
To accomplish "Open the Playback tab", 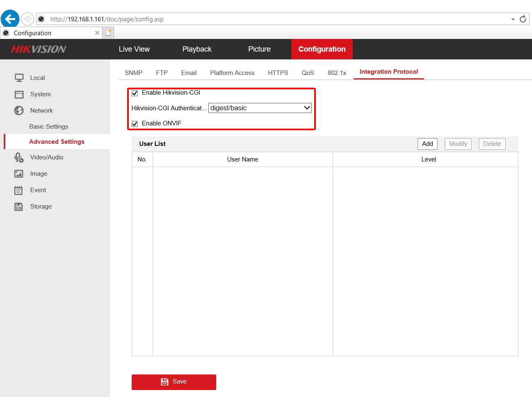I will [197, 49].
